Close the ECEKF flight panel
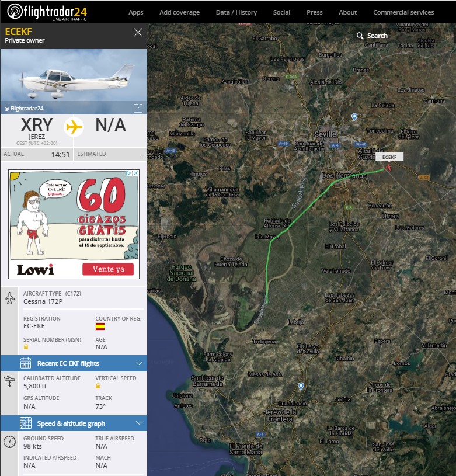Viewport: 456px width, 476px height. tap(138, 33)
